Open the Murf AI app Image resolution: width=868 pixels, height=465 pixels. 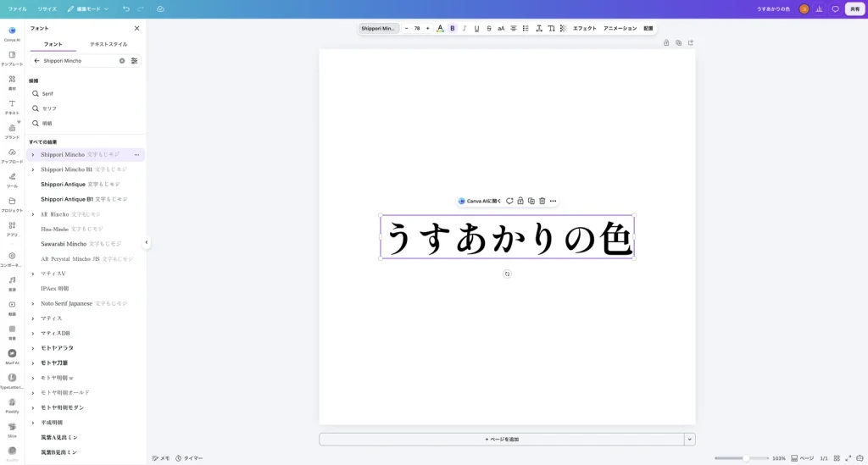tap(12, 357)
